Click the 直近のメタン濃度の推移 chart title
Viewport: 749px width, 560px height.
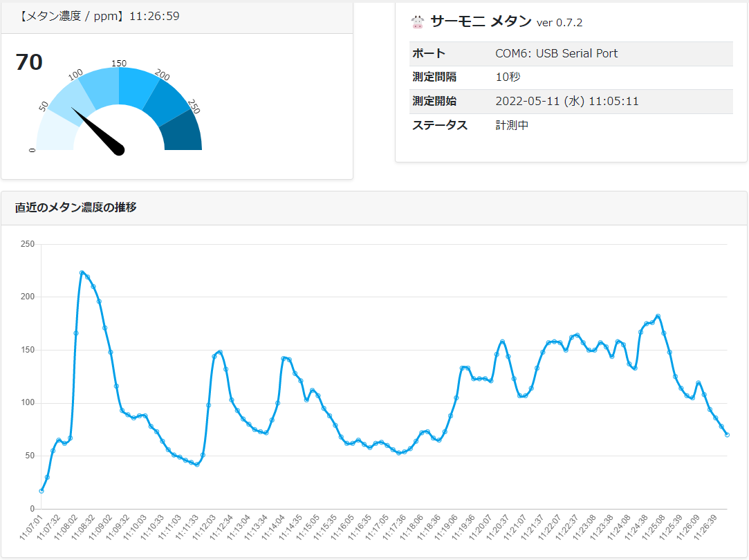[x=76, y=207]
